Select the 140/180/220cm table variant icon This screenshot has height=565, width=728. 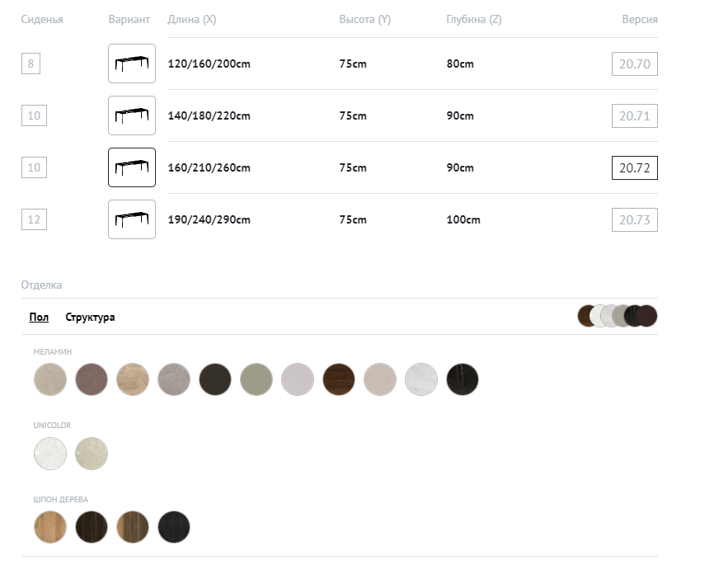(x=132, y=115)
